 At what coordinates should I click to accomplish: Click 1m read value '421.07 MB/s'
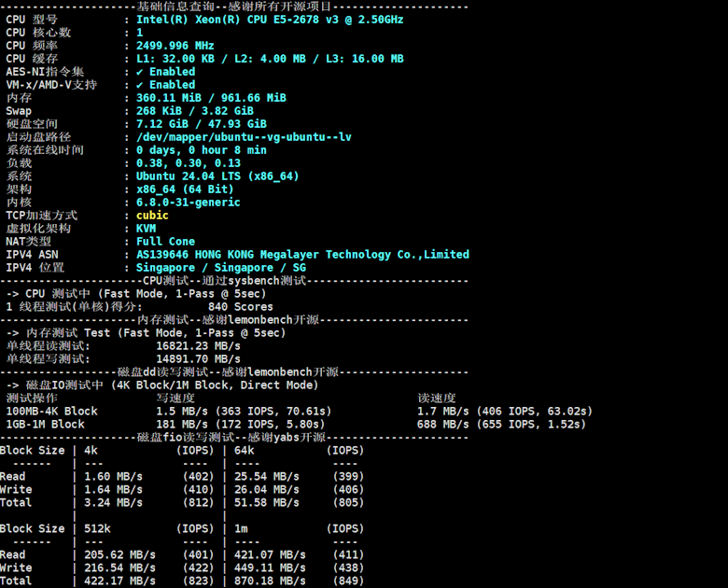pyautogui.click(x=271, y=555)
